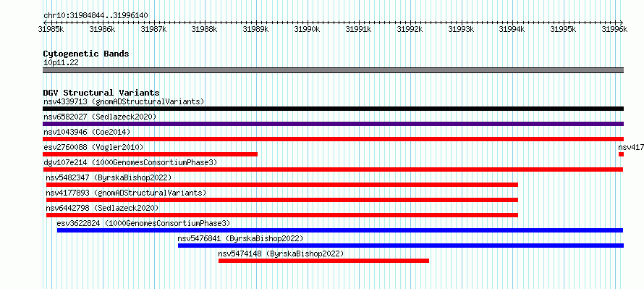This screenshot has width=644, height=289.
Task: Click the red dgv107e214 variant bar
Action: (x=333, y=169)
